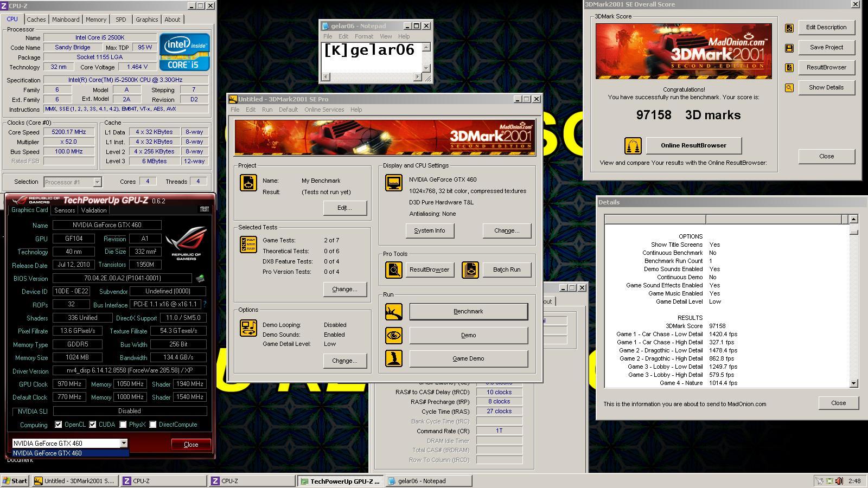Open the Processor #1 selection dropdown
This screenshot has height=488, width=868.
pyautogui.click(x=97, y=182)
